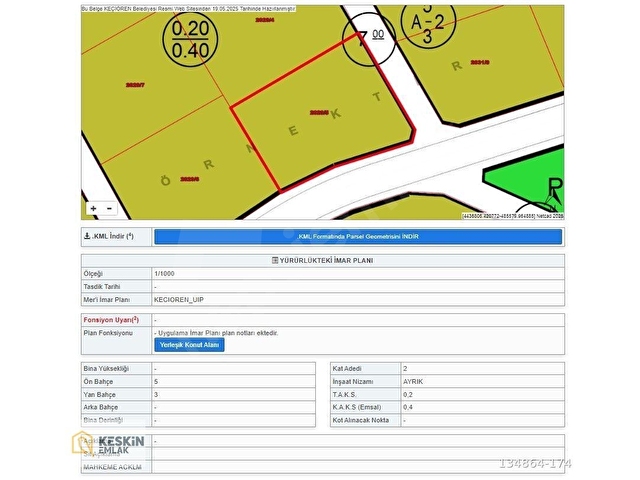640x480 pixels.
Task: Click the Uygulama İmar Planı plan notları text
Action: [218, 333]
